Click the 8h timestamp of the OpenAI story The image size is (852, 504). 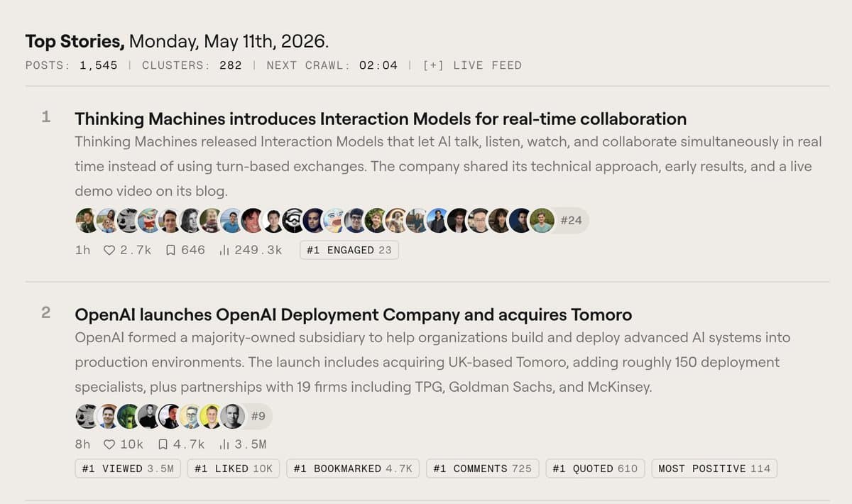click(x=82, y=444)
